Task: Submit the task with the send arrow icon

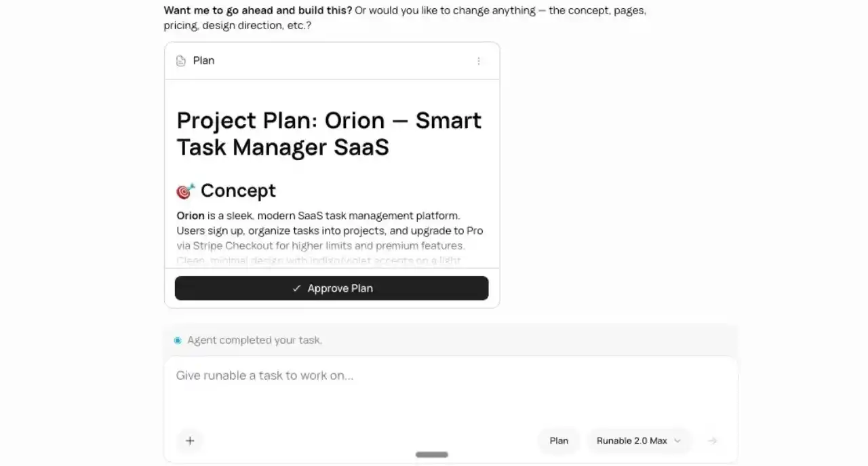Action: point(712,440)
